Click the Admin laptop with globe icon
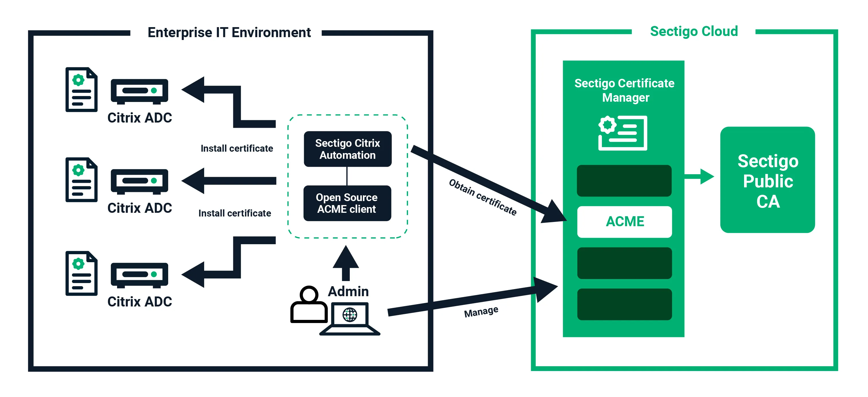 350,319
